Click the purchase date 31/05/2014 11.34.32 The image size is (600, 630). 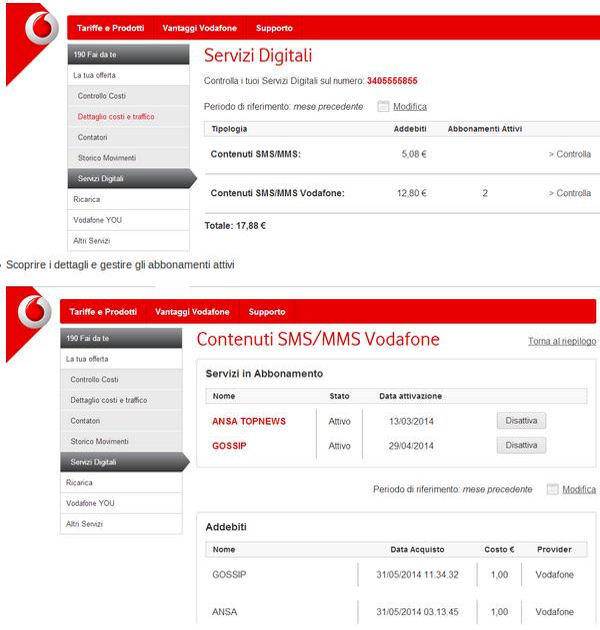(417, 575)
